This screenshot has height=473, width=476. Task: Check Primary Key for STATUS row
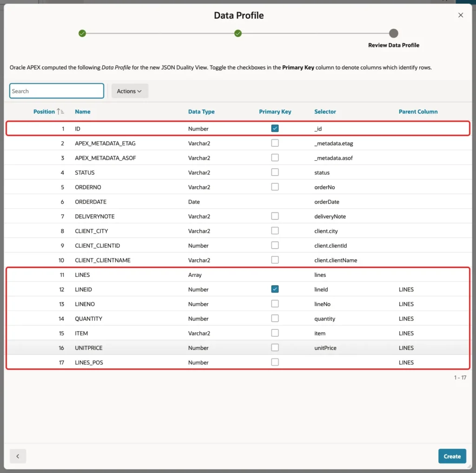[x=275, y=172]
